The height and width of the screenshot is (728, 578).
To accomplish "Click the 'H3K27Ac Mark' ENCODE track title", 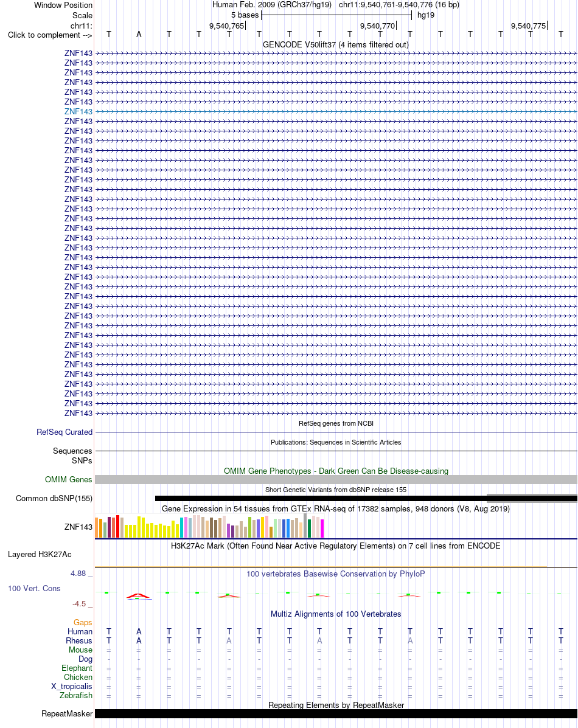I will pos(335,546).
